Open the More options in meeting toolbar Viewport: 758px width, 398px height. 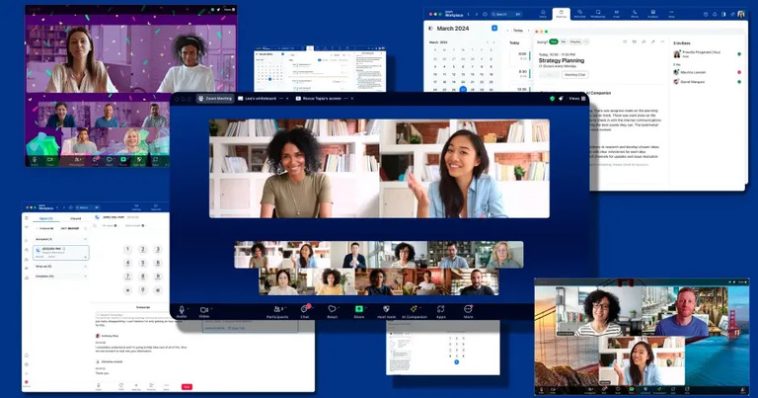(468, 311)
